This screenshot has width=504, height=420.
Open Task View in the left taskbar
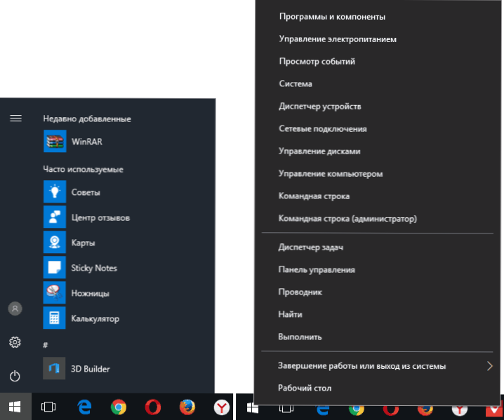(48, 407)
